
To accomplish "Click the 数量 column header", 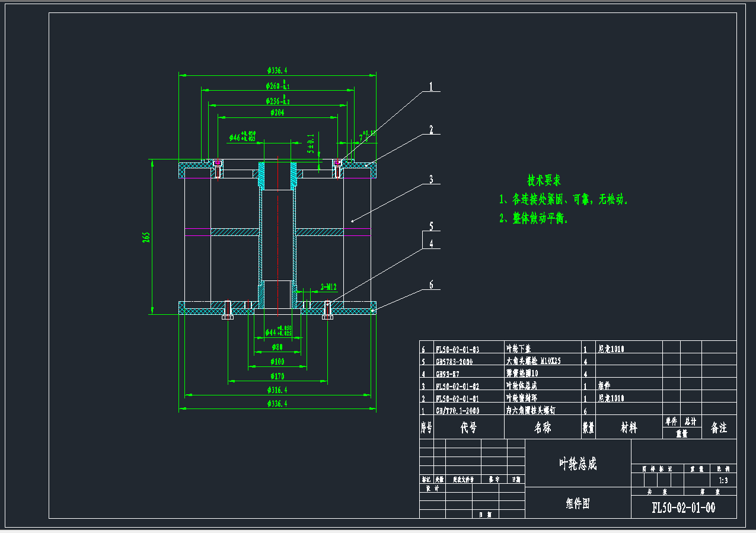I will pyautogui.click(x=588, y=427).
